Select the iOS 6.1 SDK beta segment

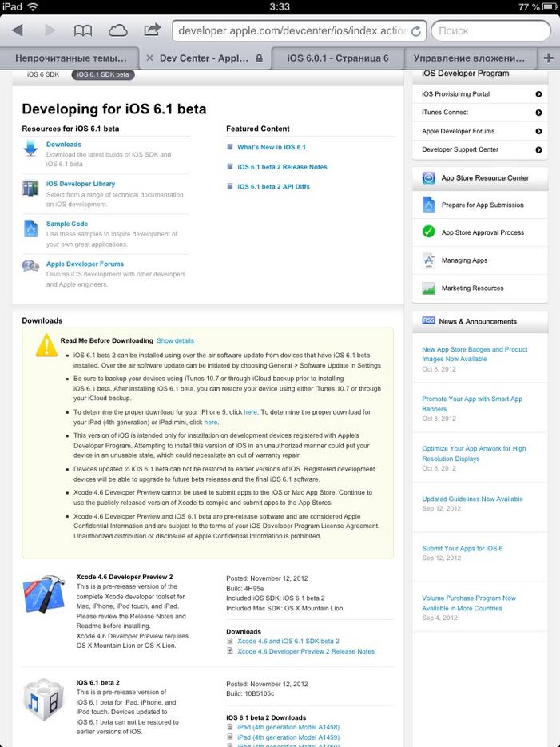tap(103, 74)
